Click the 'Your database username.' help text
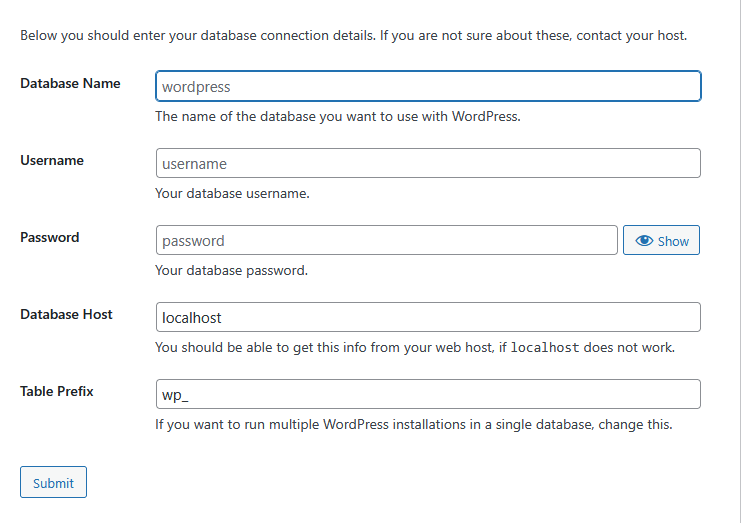741x523 pixels. [x=233, y=193]
